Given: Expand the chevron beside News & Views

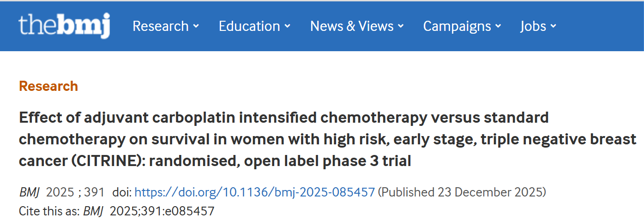Looking at the screenshot, I should (401, 26).
